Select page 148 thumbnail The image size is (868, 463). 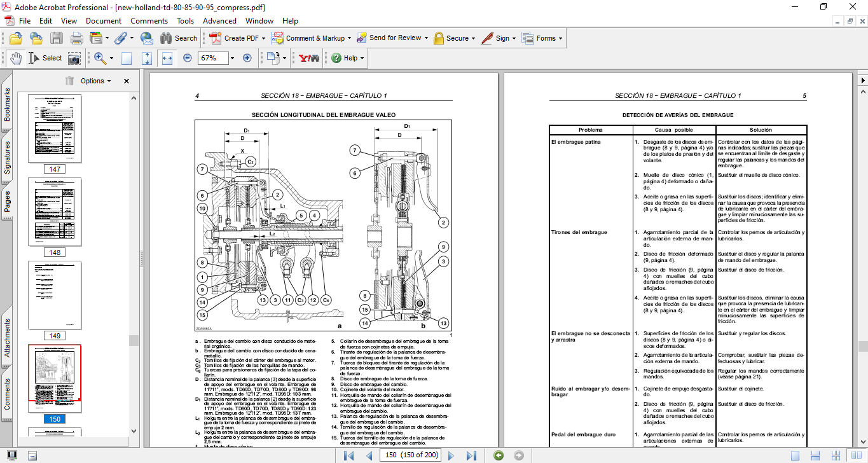point(55,212)
